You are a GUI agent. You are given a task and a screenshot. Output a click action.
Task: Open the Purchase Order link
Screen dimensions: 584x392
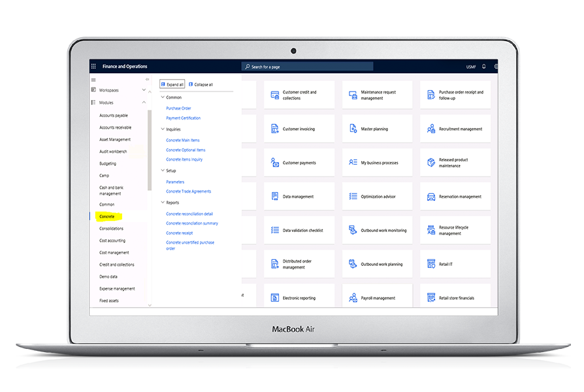178,108
